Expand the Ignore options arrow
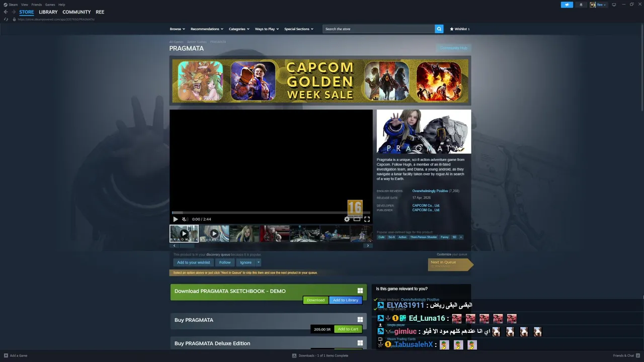 (259, 262)
